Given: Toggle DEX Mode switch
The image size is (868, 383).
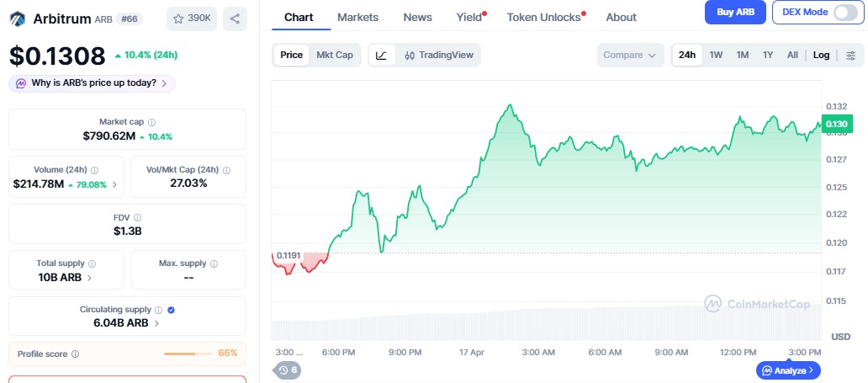Looking at the screenshot, I should 845,12.
